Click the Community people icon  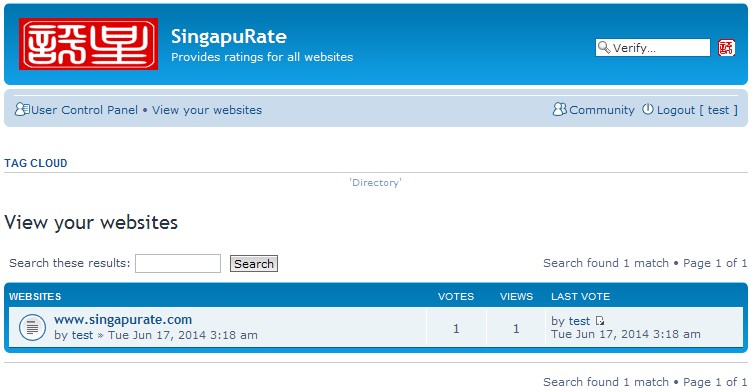[559, 110]
